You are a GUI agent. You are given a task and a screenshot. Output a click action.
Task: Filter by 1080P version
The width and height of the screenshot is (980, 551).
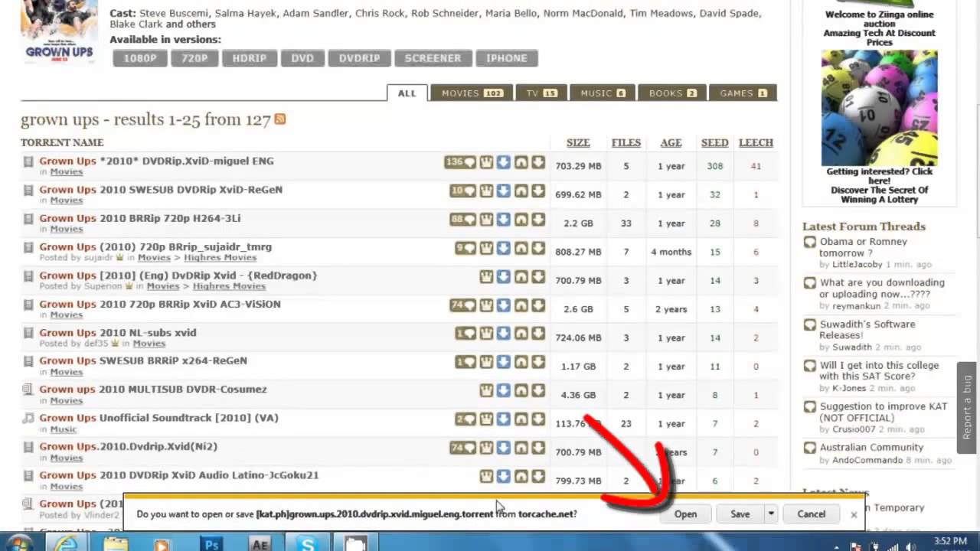coord(140,58)
